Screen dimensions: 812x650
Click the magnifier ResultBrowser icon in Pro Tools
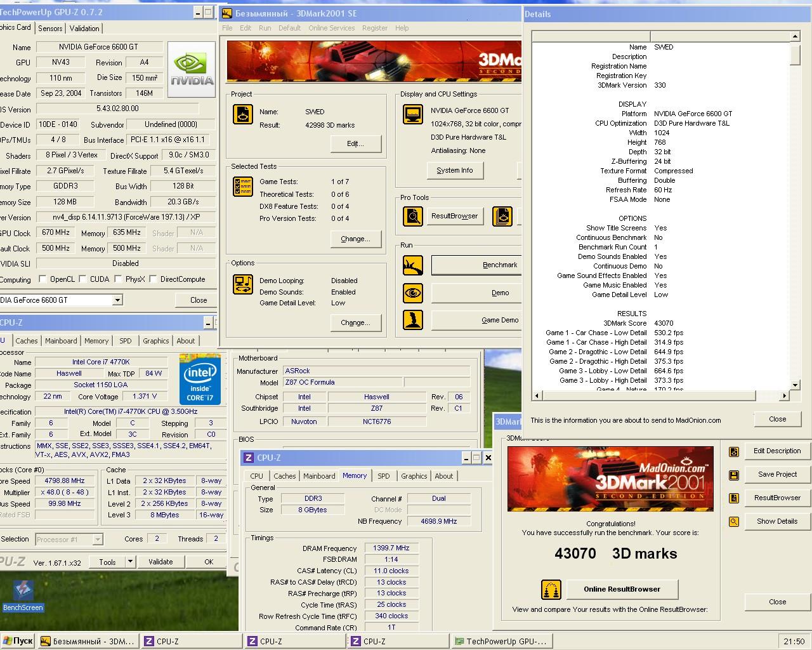click(413, 216)
